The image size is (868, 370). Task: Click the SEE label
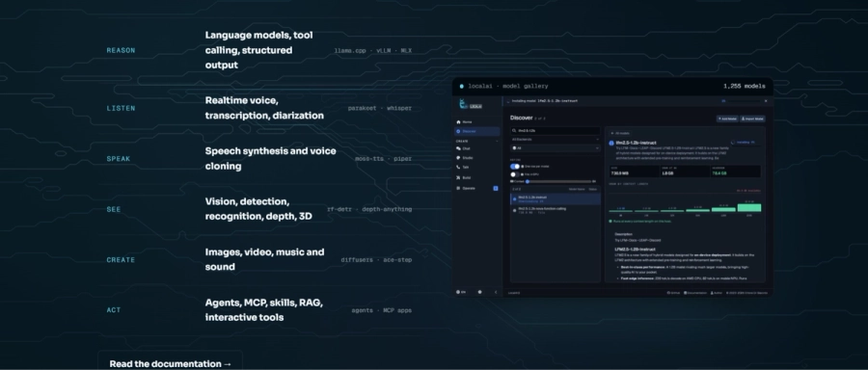[114, 210]
